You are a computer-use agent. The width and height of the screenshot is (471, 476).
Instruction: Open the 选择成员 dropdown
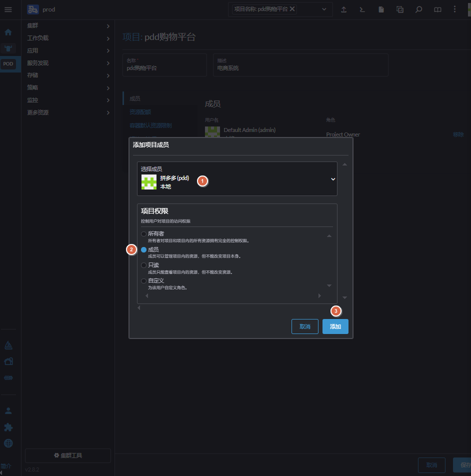click(x=237, y=179)
